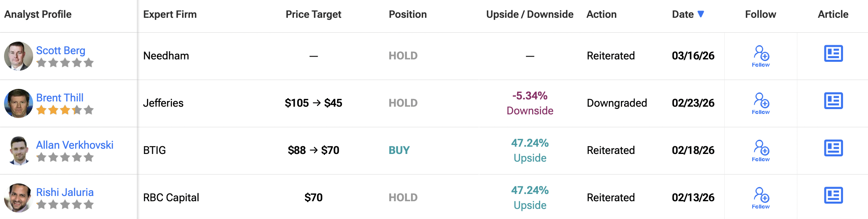The image size is (868, 219).
Task: Follow analyst Rishi Jaluria
Action: [761, 198]
